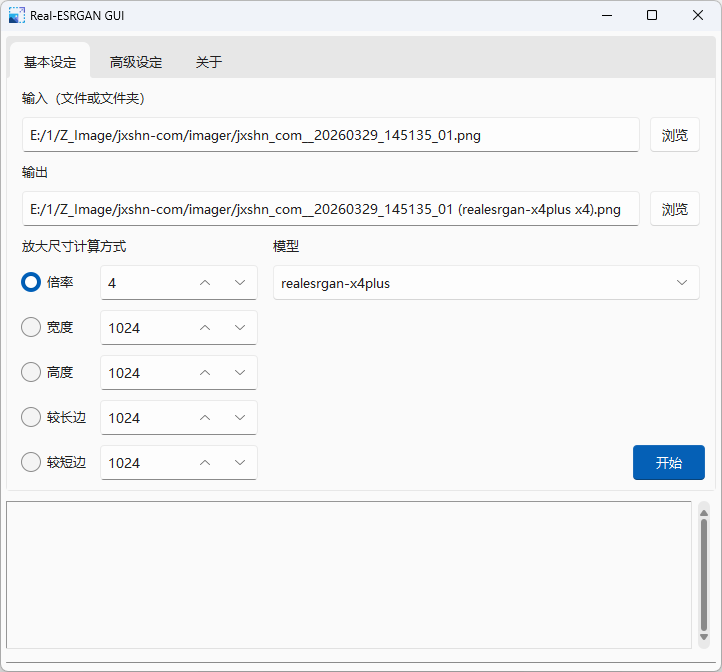Click the log area vertical scrollbar

(704, 574)
